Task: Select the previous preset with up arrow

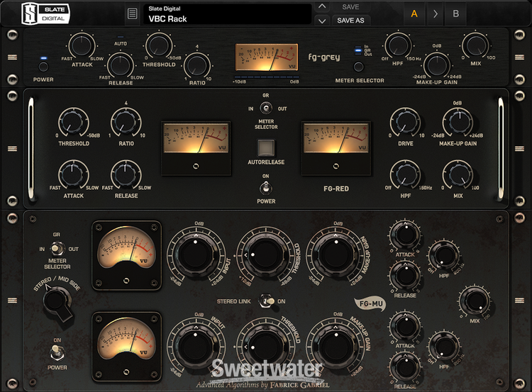Action: tap(322, 6)
